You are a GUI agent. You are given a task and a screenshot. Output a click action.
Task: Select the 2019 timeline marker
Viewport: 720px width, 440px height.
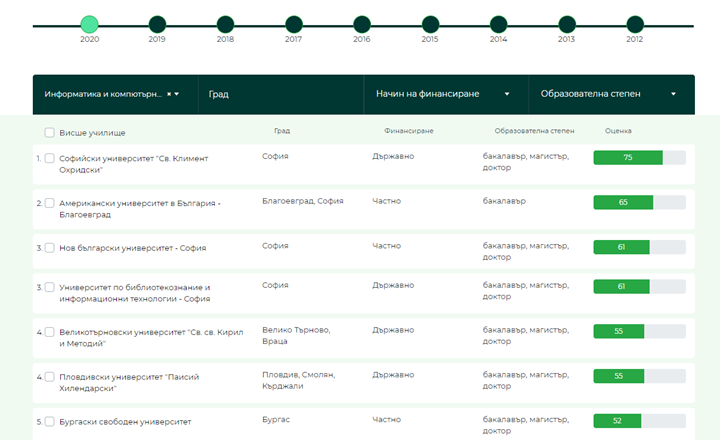[157, 24]
